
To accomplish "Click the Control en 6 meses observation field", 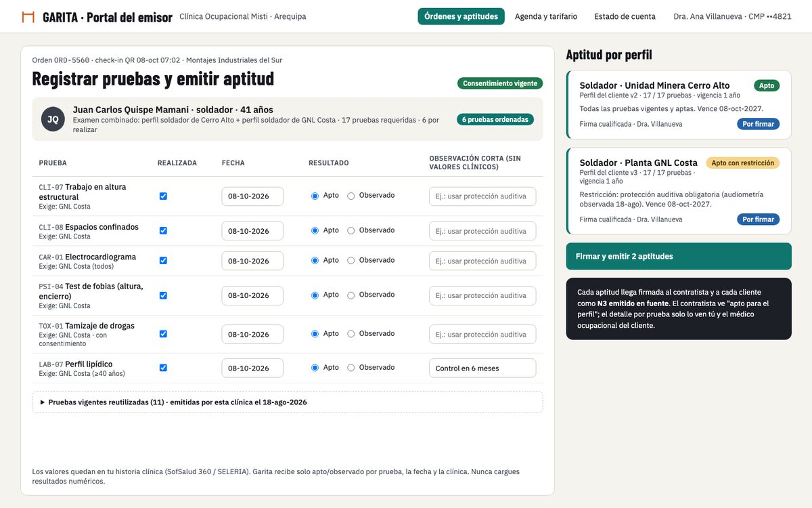I will pyautogui.click(x=482, y=368).
